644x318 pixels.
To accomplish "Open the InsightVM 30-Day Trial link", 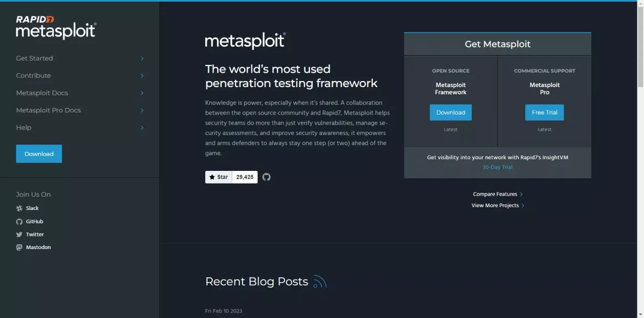I will [498, 168].
